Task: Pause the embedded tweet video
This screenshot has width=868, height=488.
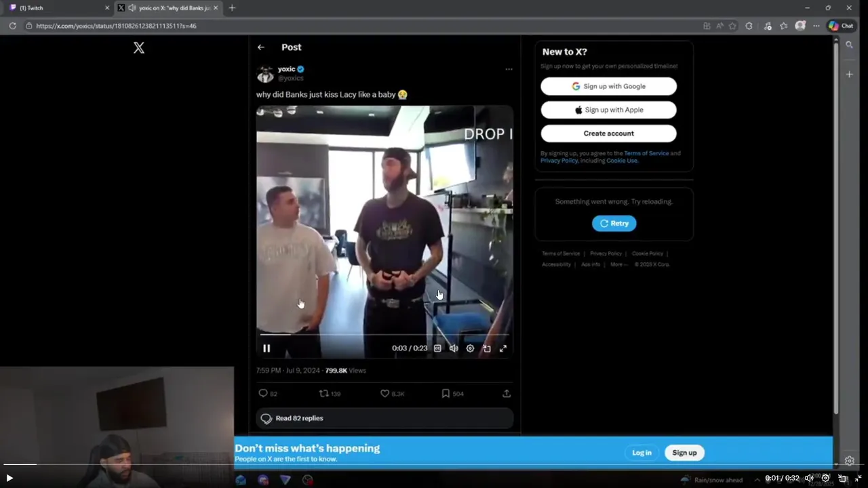Action: 267,348
